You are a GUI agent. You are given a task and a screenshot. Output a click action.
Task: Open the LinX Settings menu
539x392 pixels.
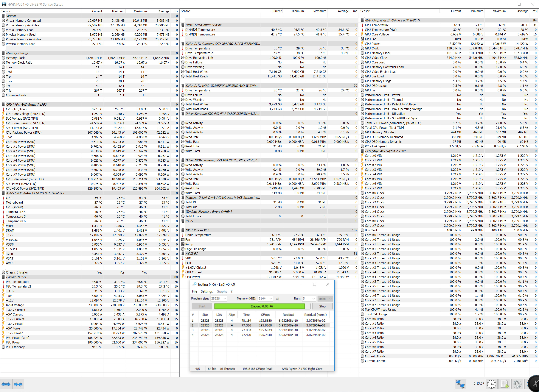coord(206,291)
